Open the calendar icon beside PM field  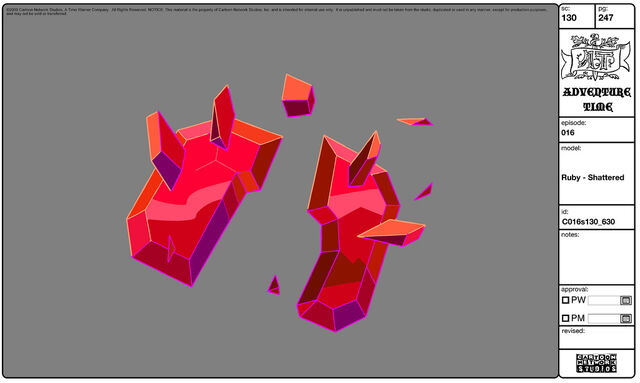[x=625, y=318]
